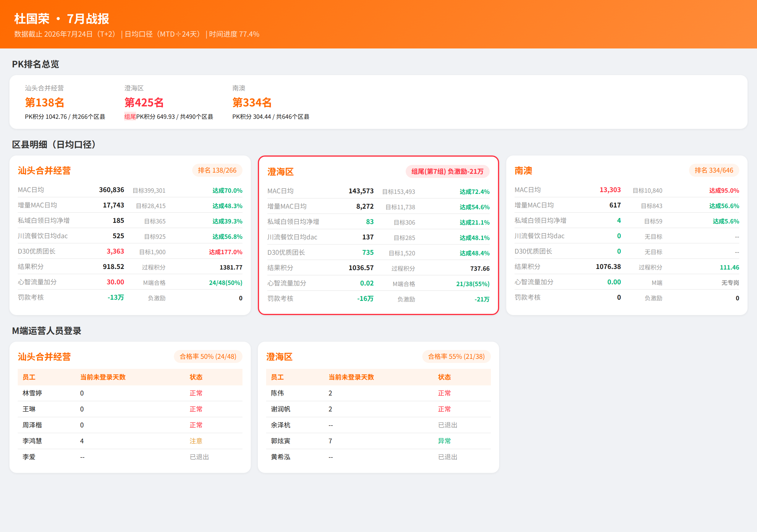Click the red 达成177.0% text
This screenshot has height=532, width=757.
226,252
